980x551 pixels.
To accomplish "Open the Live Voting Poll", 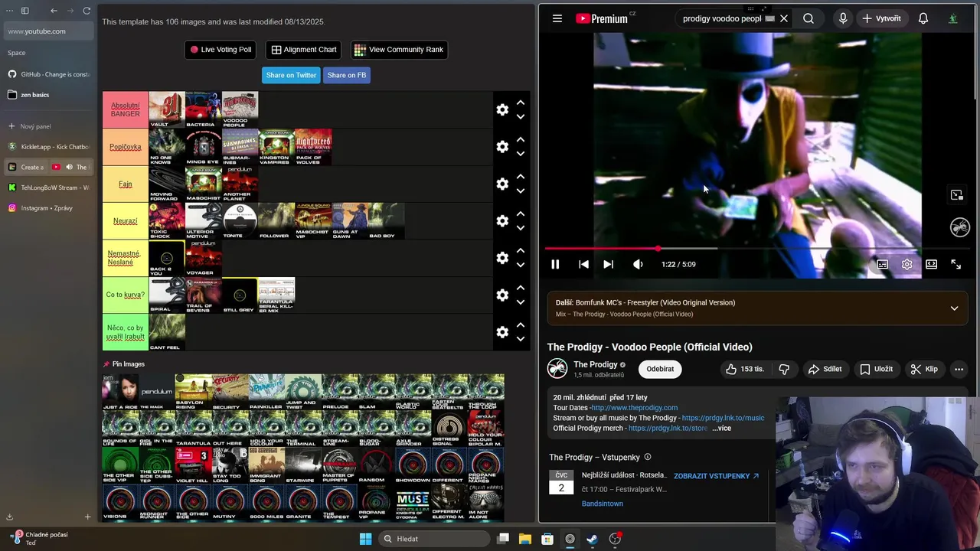I will [220, 50].
